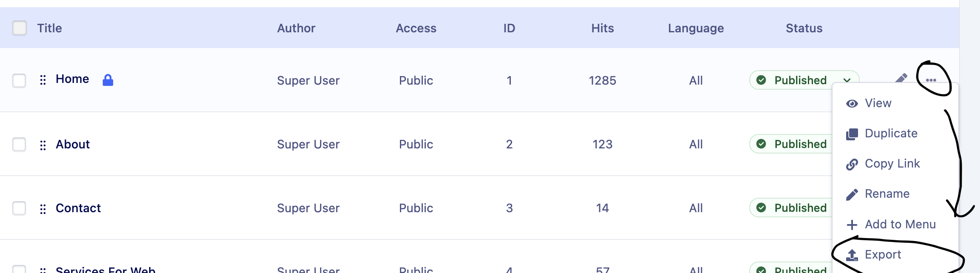Click the drag handle beside About

[43, 145]
